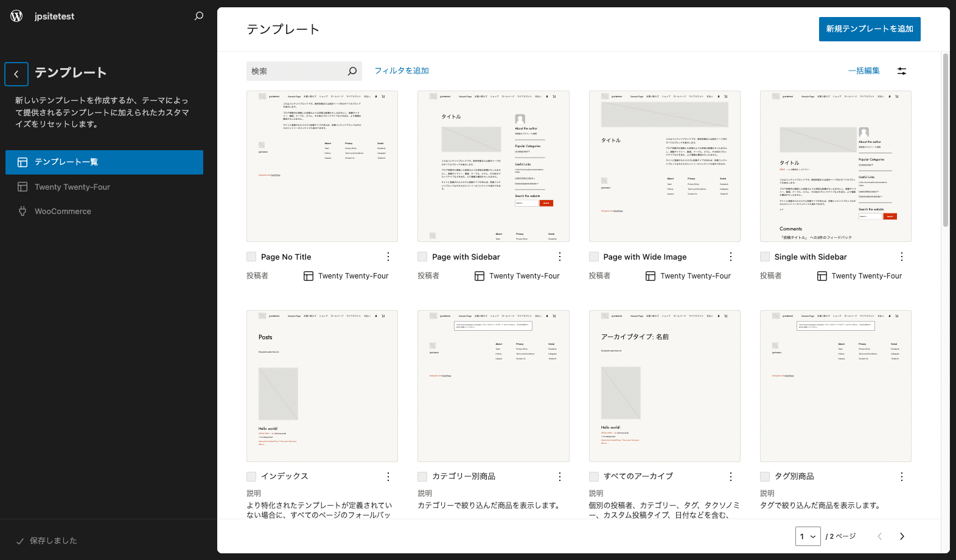Open actions menu for Page No Title
The image size is (956, 560).
[388, 257]
